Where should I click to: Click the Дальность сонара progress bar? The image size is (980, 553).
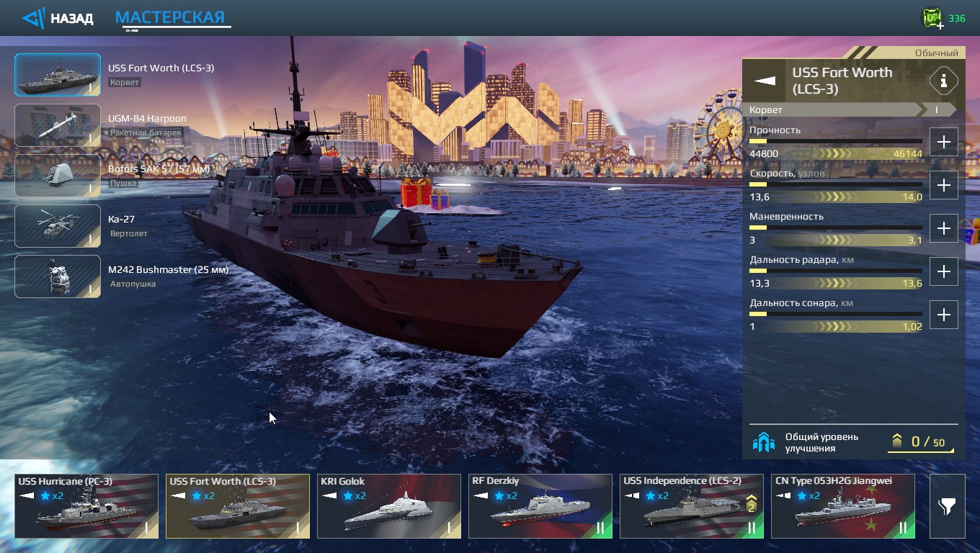(x=836, y=314)
